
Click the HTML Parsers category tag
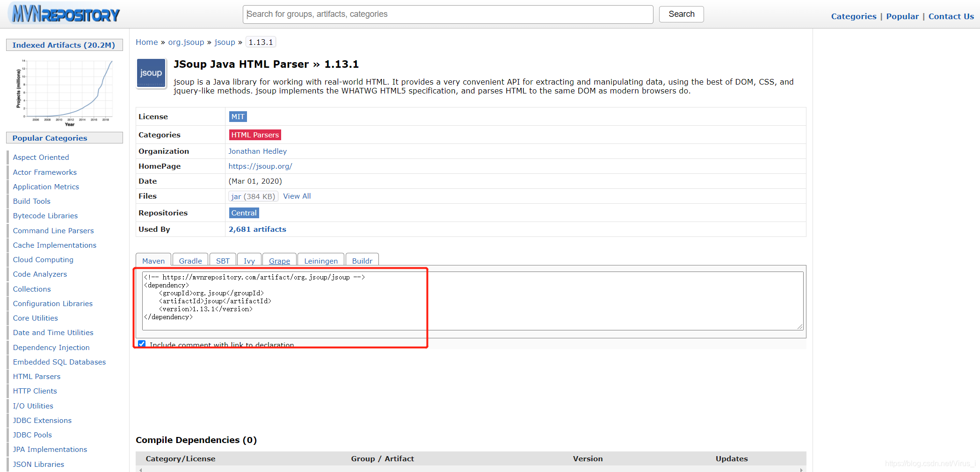[255, 135]
